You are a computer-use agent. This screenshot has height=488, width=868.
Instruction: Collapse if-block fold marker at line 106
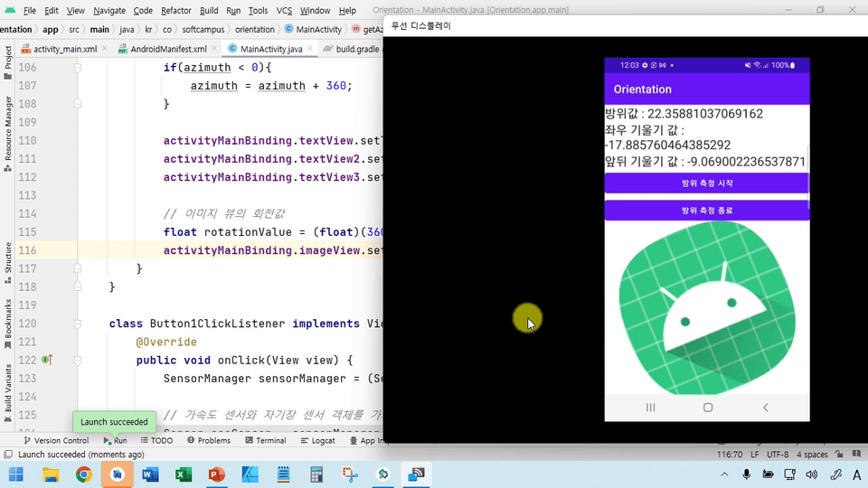point(78,68)
